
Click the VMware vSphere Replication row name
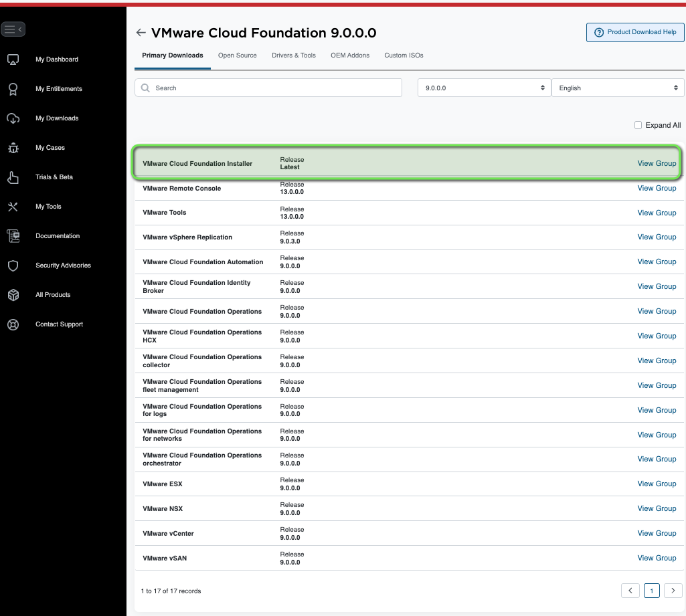[x=187, y=237]
